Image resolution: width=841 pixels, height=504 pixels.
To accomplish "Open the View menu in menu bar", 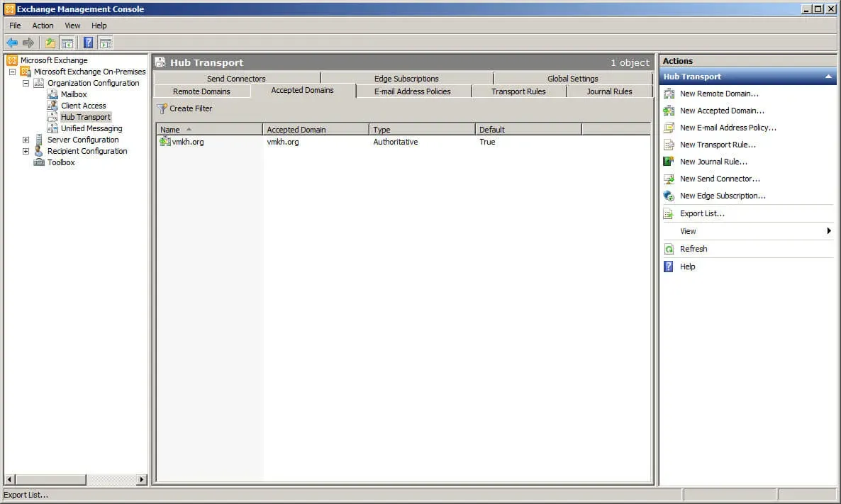I will (72, 26).
